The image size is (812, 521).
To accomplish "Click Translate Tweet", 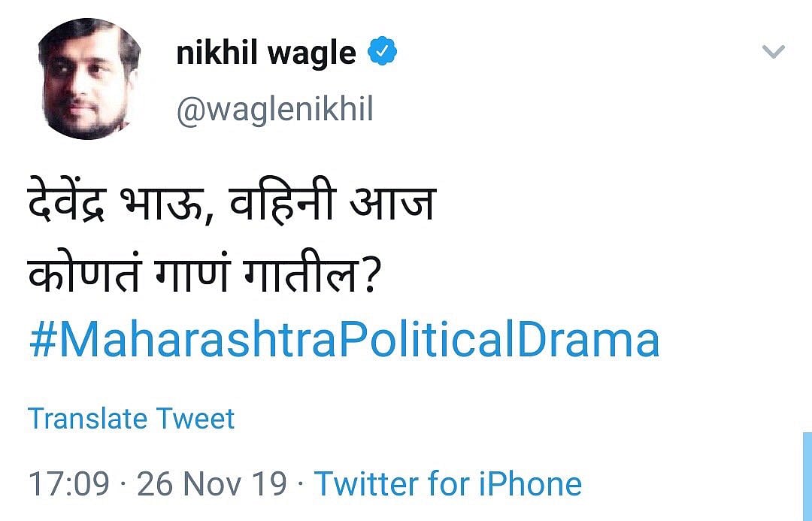I will point(132,418).
